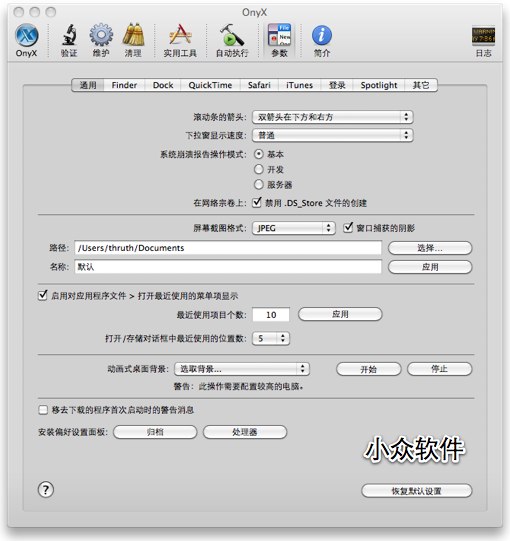The width and height of the screenshot is (510, 541).
Task: Click the 路径 path input field
Action: point(228,248)
